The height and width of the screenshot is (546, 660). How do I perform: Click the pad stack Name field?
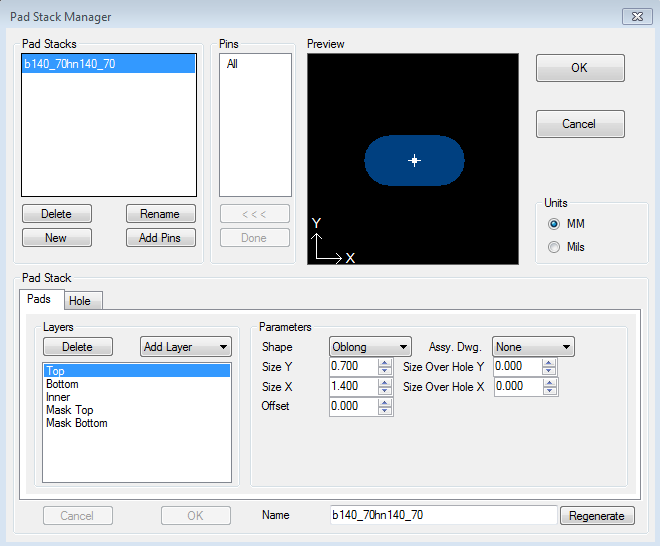tap(444, 515)
